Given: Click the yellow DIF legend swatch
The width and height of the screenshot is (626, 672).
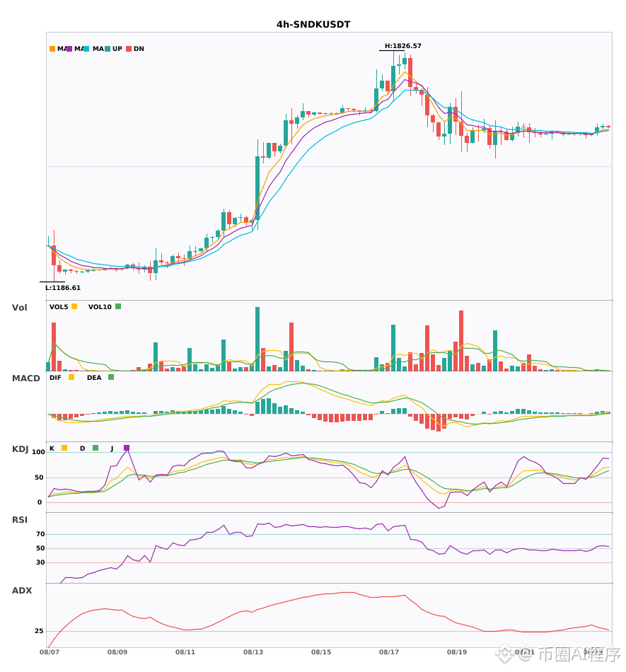Looking at the screenshot, I should point(71,377).
